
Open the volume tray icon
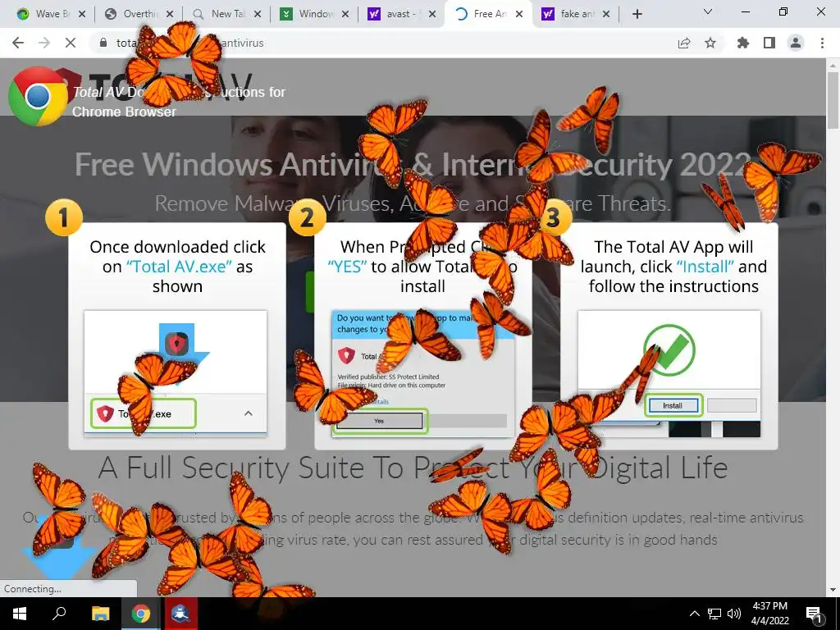[734, 614]
